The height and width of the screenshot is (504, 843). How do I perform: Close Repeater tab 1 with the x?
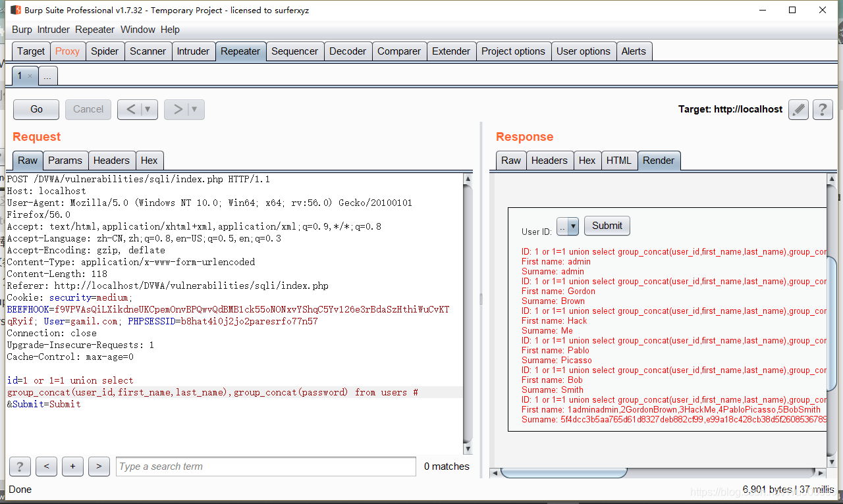(x=30, y=76)
